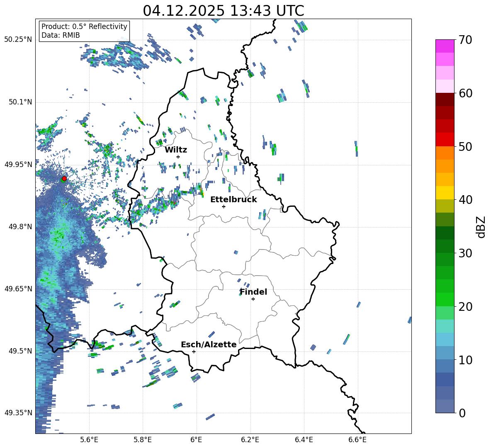Click the colorbar tick label 20
This screenshot has width=491, height=448.
point(465,307)
